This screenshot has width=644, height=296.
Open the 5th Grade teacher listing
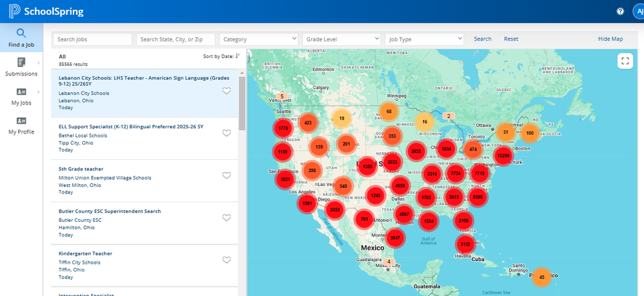[81, 169]
